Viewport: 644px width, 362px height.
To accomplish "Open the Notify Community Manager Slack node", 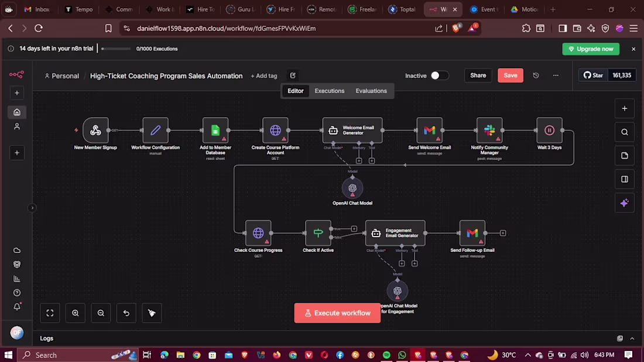I will click(489, 130).
